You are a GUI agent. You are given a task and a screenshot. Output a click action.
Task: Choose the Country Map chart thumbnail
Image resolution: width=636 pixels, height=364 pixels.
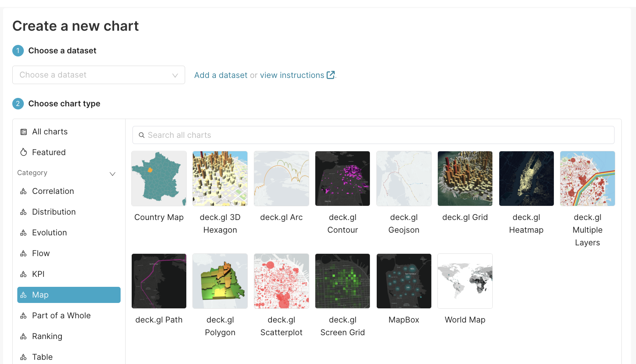(159, 179)
